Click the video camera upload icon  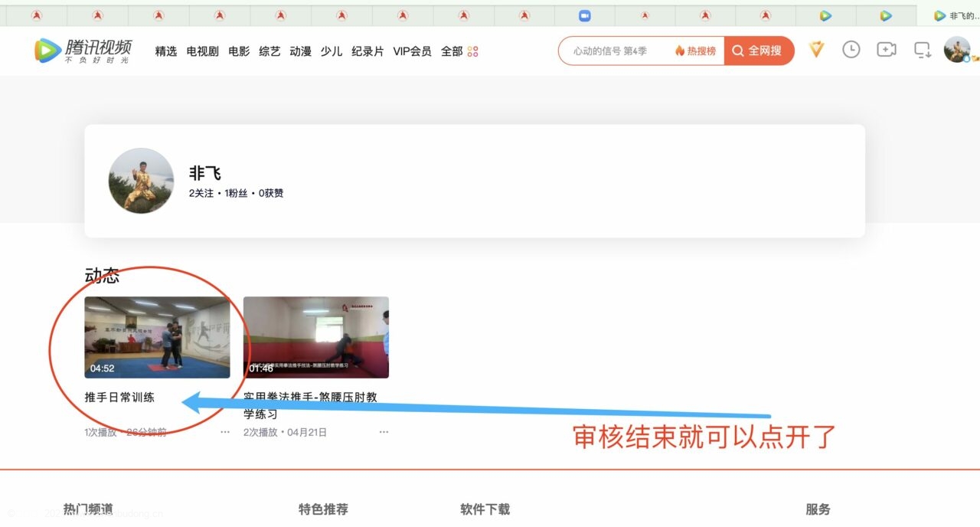click(x=886, y=50)
